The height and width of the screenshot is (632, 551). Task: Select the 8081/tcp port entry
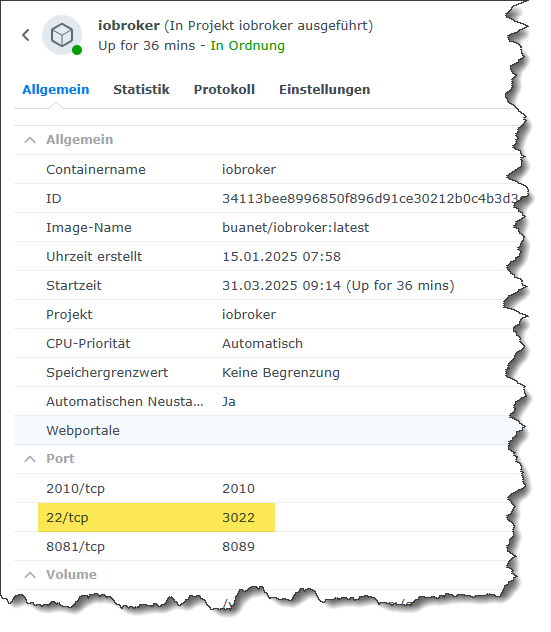click(x=75, y=547)
